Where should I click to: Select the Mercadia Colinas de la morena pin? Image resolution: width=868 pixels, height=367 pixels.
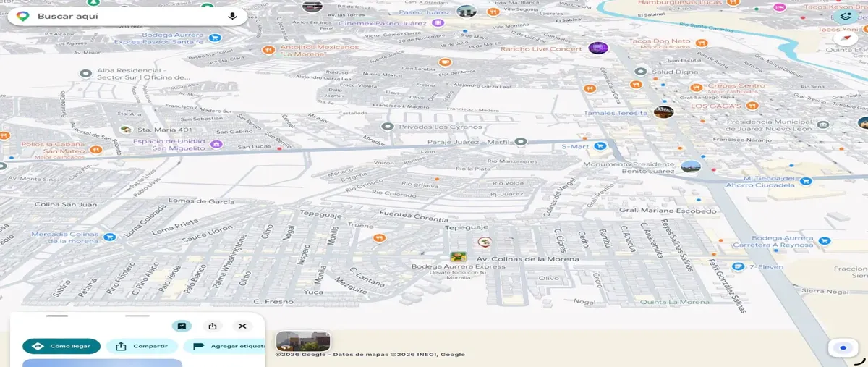tap(109, 237)
